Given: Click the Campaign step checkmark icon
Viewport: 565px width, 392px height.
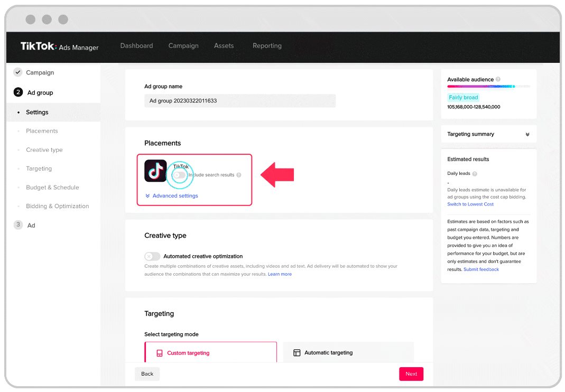Looking at the screenshot, I should pyautogui.click(x=18, y=72).
